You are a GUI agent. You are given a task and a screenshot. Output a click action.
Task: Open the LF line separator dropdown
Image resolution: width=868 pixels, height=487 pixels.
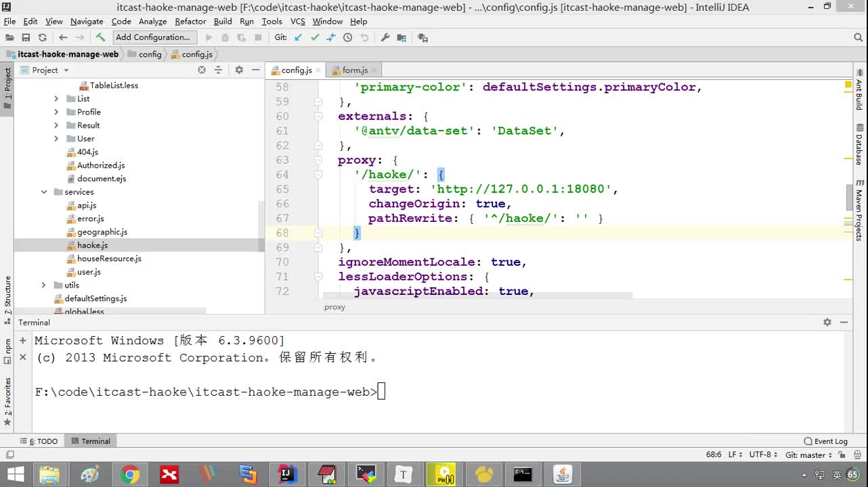click(x=735, y=455)
